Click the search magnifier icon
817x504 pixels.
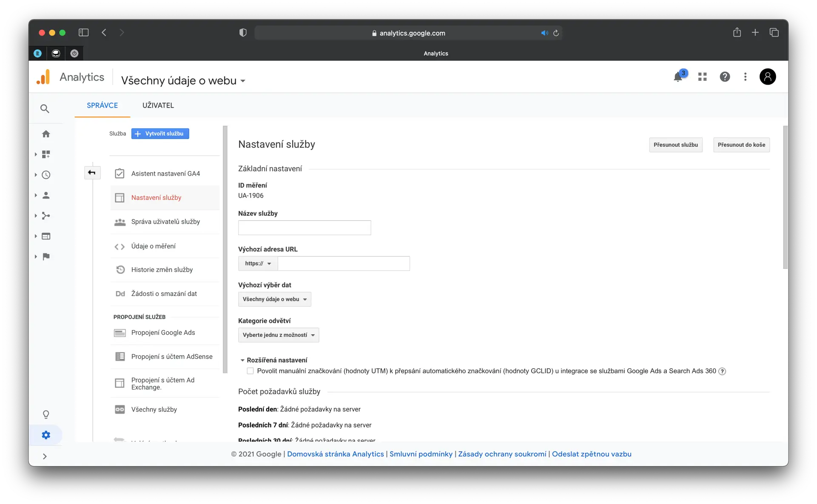click(45, 109)
